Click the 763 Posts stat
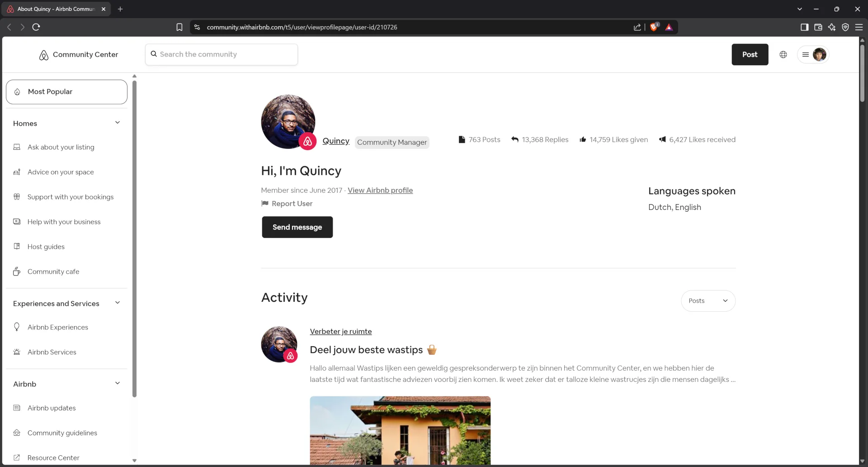 point(479,139)
